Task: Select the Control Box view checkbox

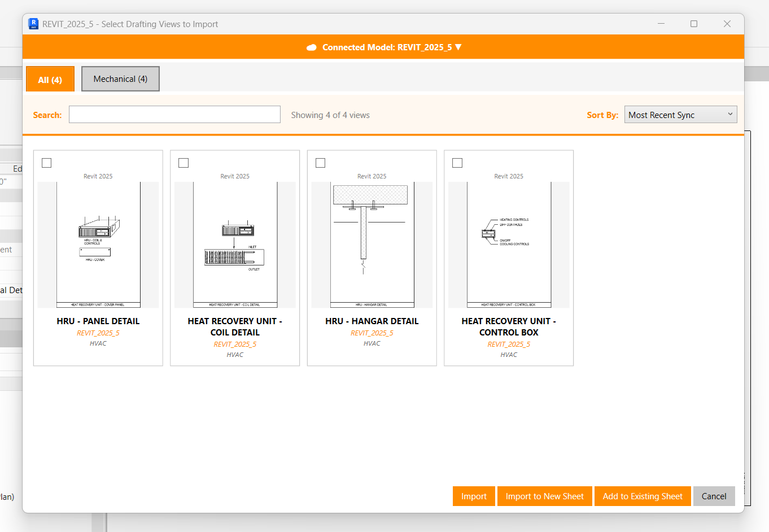Action: [x=457, y=163]
